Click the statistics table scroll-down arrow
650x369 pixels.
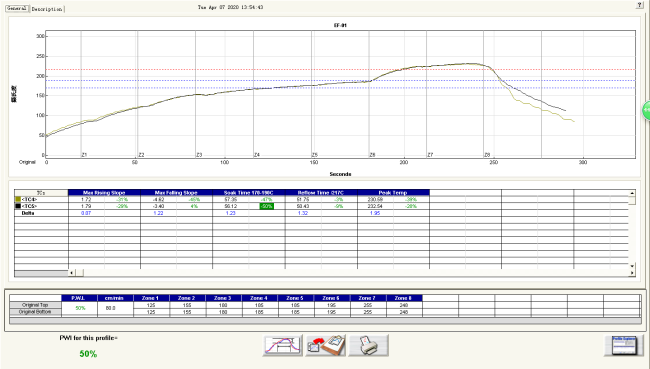point(632,266)
